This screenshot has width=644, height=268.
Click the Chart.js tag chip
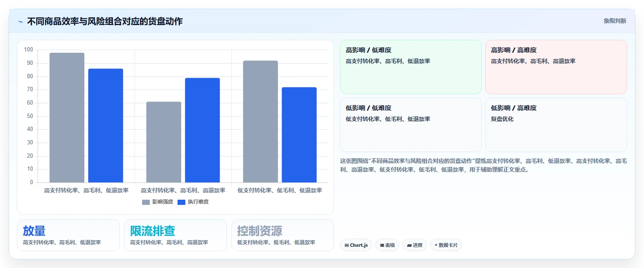click(356, 245)
